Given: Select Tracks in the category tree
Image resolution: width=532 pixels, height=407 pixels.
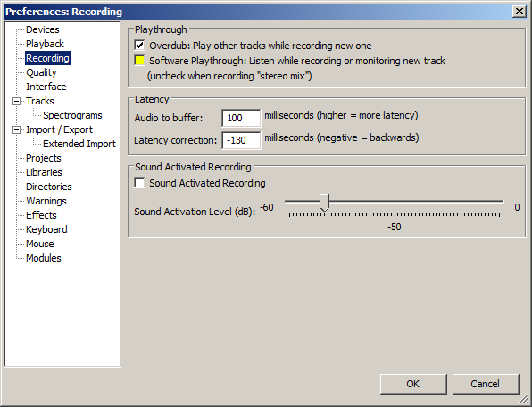Looking at the screenshot, I should pos(40,101).
